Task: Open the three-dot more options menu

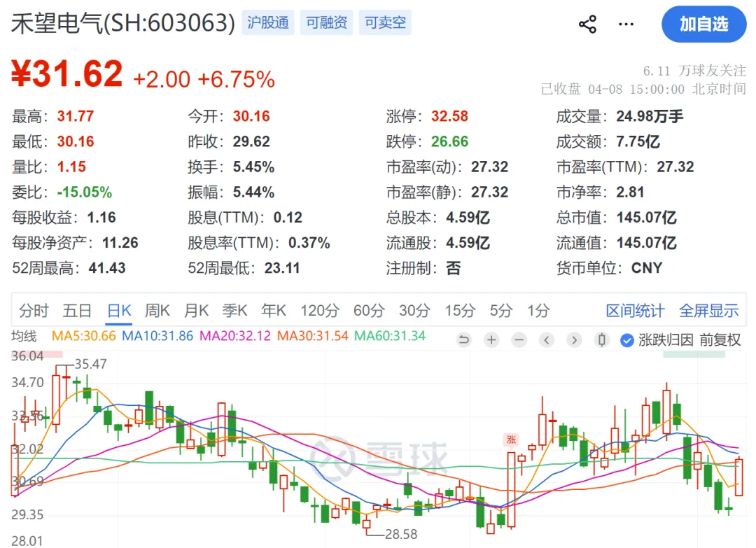Action: pyautogui.click(x=626, y=24)
